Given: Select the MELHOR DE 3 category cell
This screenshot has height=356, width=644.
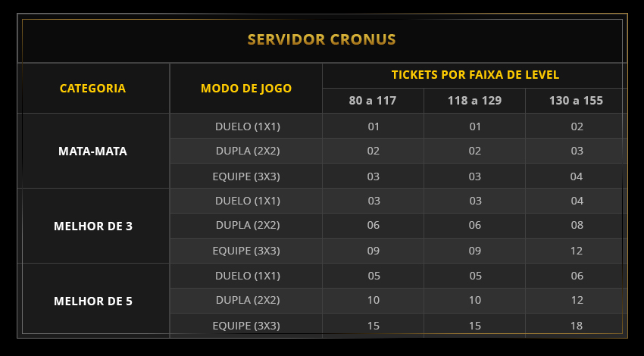Looking at the screenshot, I should point(92,226).
